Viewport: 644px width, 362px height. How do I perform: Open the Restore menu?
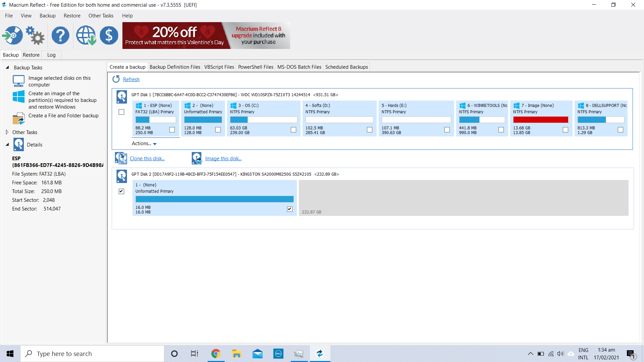pos(72,15)
